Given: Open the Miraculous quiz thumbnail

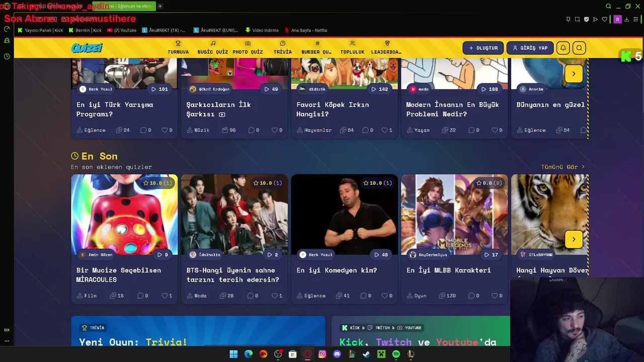Looking at the screenshot, I should coord(124,214).
